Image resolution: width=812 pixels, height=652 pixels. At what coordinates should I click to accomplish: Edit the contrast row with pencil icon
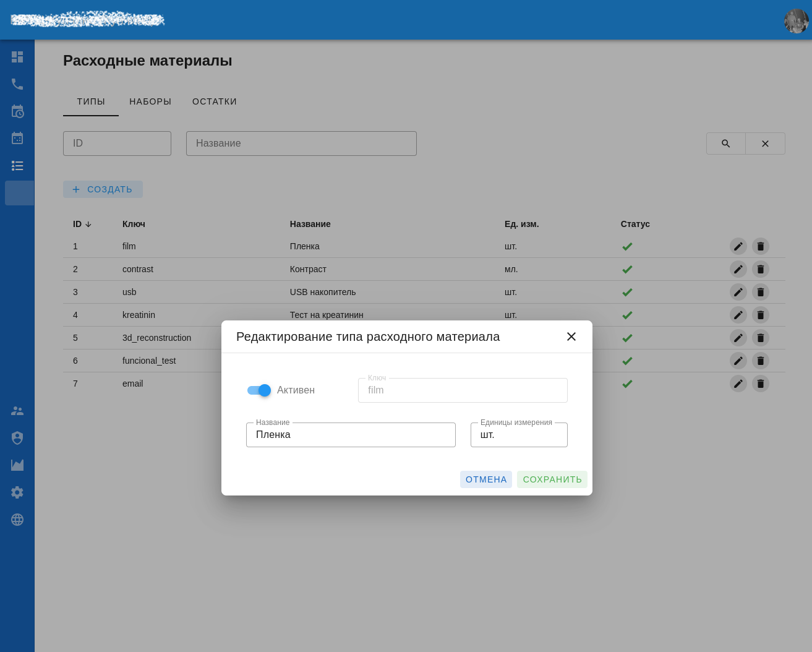pos(738,269)
